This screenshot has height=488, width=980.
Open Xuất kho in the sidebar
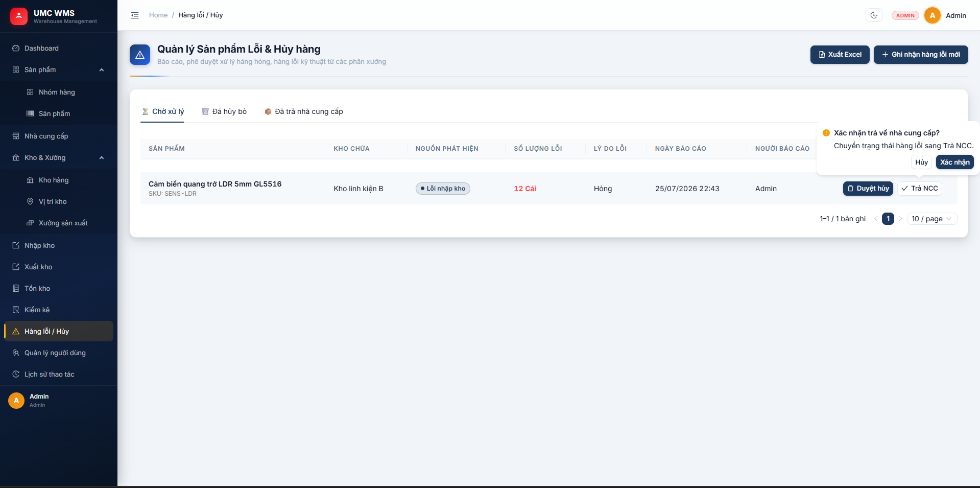tap(59, 267)
